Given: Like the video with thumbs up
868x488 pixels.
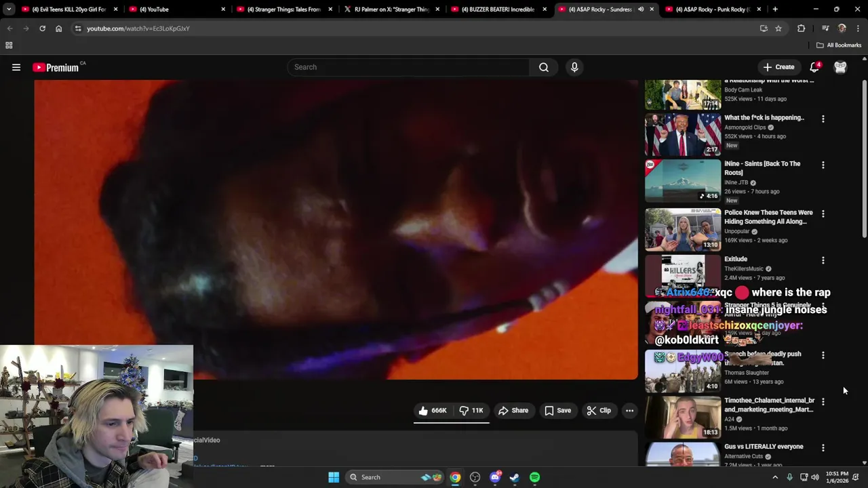Looking at the screenshot, I should click(432, 411).
